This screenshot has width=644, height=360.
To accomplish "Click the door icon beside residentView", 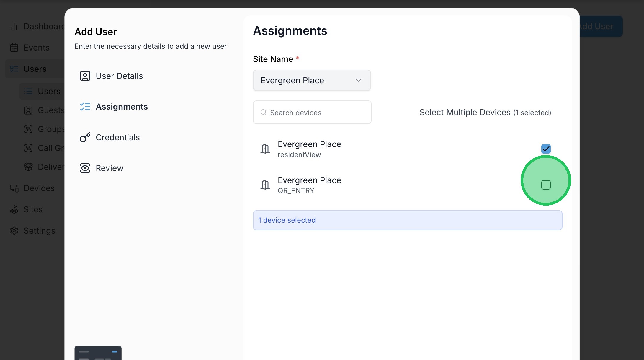I will pyautogui.click(x=265, y=149).
